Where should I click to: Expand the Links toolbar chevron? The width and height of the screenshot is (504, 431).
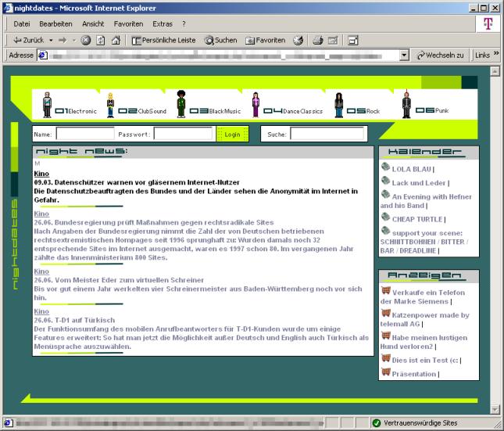pyautogui.click(x=495, y=55)
